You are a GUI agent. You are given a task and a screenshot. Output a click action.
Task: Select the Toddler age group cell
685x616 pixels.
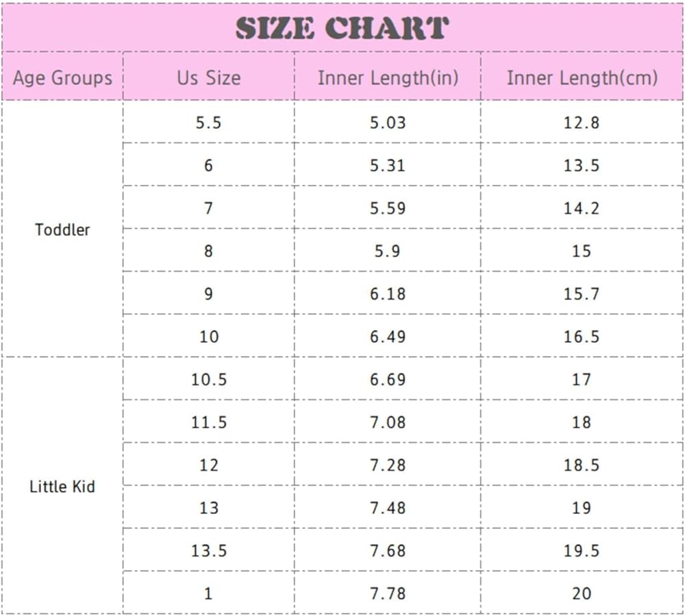62,229
